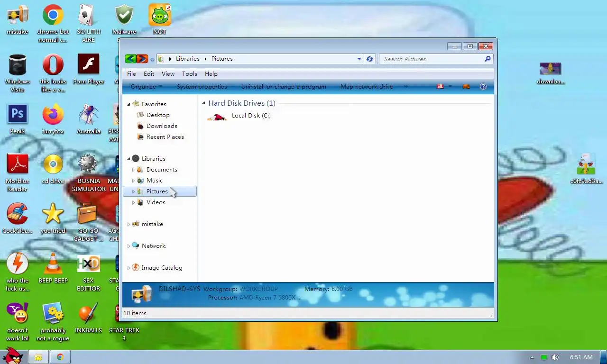607x364 pixels.
Task: Select the 'chrome but normal' desktop icon
Action: pyautogui.click(x=53, y=24)
